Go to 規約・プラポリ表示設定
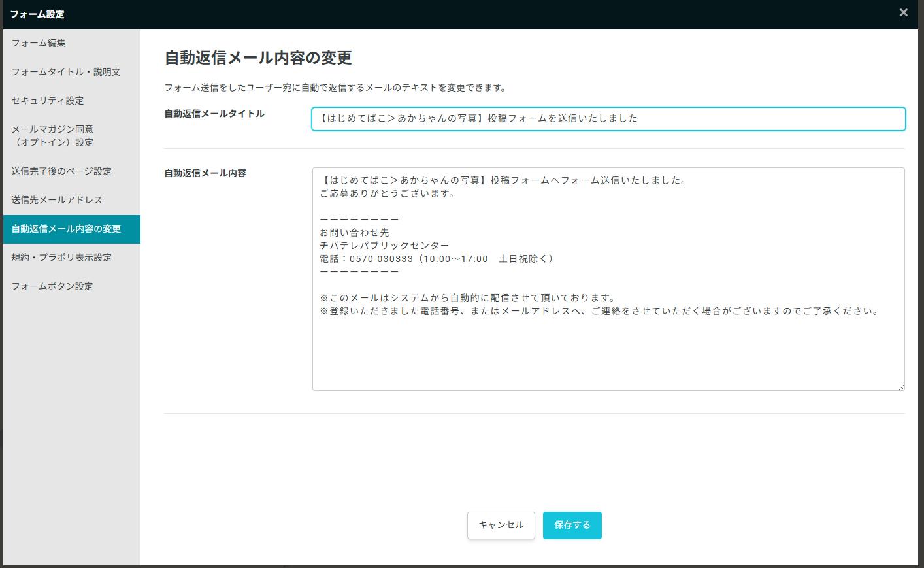This screenshot has width=924, height=568. click(61, 258)
